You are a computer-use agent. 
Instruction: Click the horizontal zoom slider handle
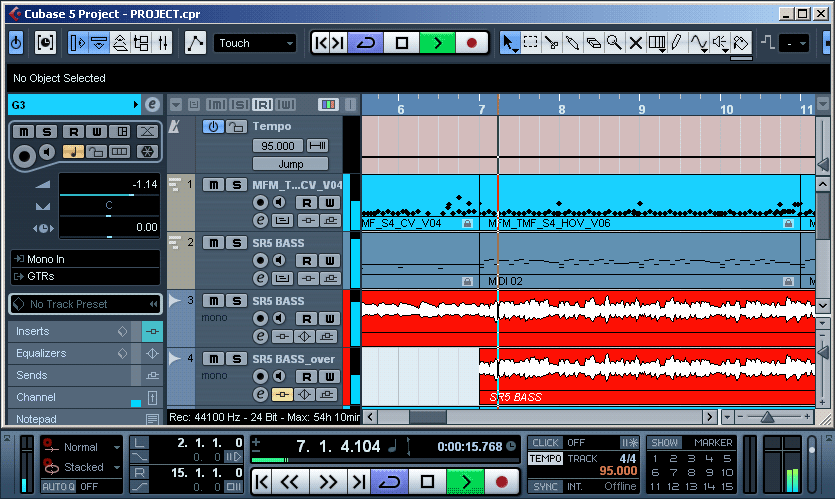(767, 416)
